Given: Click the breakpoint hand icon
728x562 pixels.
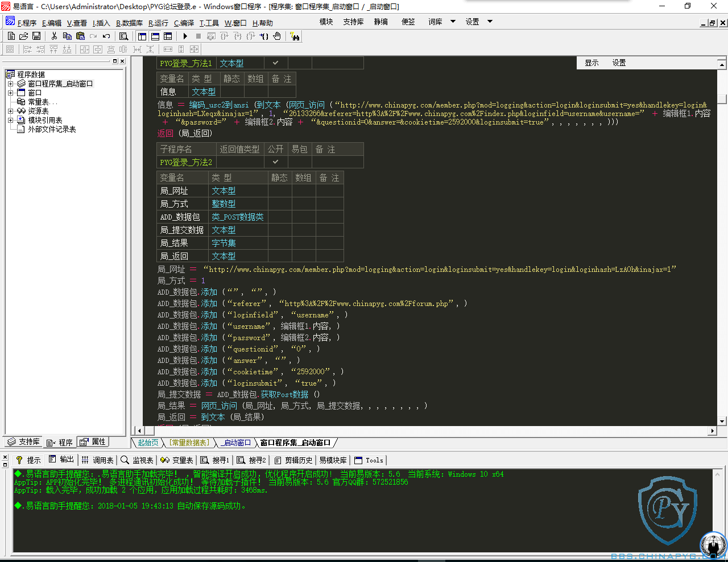Looking at the screenshot, I should coord(277,36).
